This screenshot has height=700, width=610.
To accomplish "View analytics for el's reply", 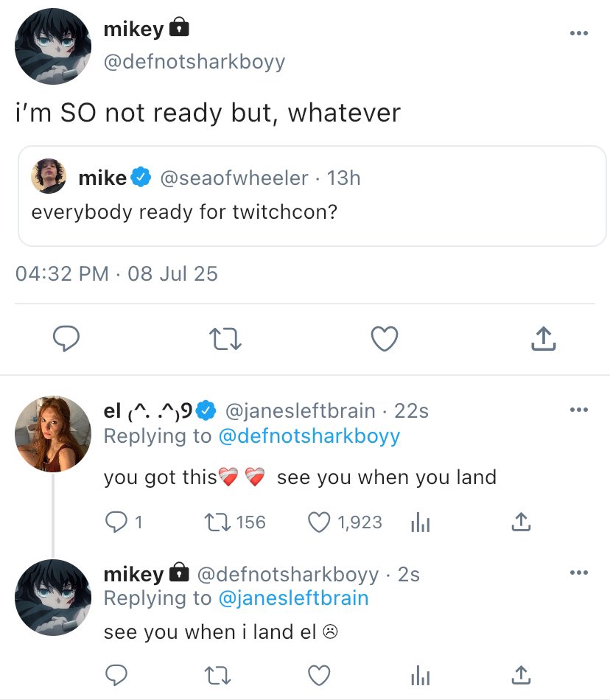I will pyautogui.click(x=418, y=522).
